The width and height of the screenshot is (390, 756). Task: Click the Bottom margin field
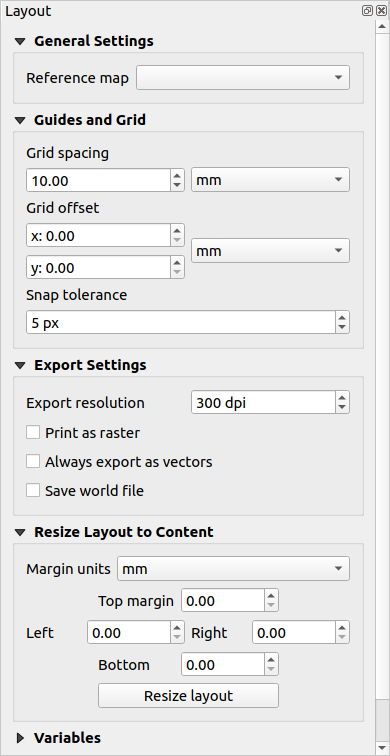click(x=223, y=664)
